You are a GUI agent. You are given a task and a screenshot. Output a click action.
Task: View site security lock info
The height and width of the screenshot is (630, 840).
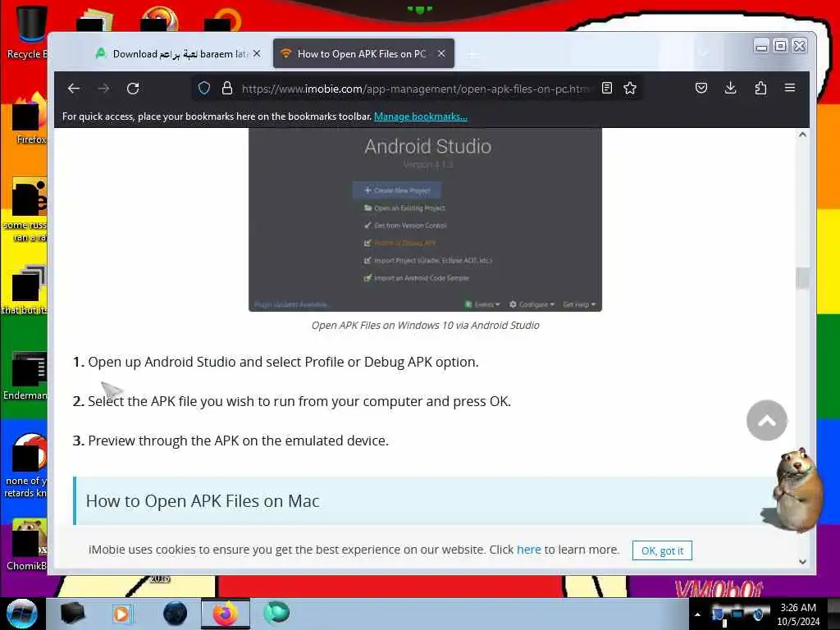[x=227, y=88]
